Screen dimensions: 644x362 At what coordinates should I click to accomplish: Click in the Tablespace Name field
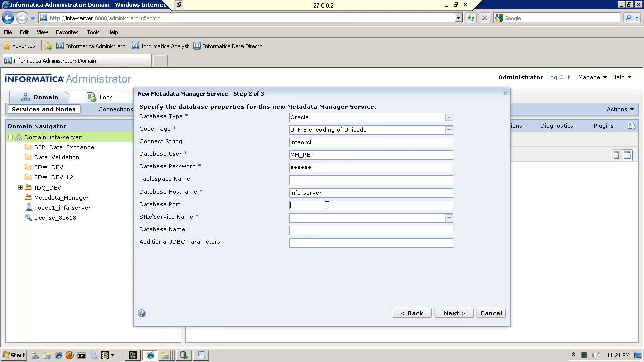[371, 180]
